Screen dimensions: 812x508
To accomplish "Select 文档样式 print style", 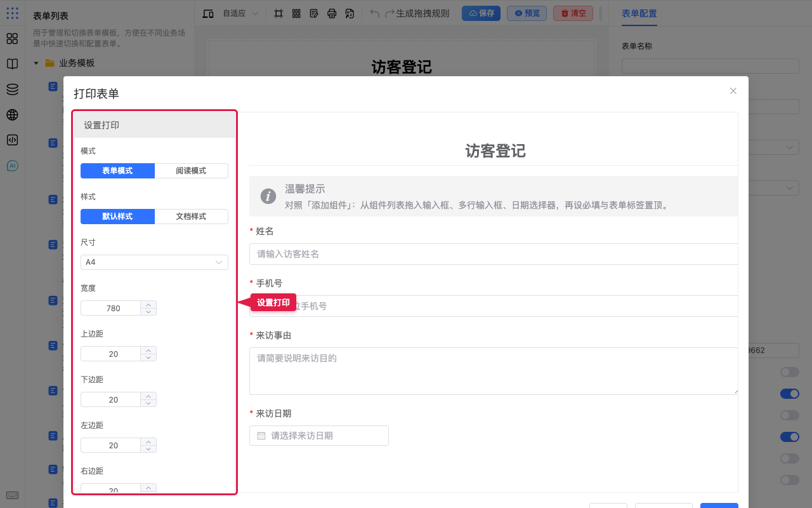I will point(191,217).
